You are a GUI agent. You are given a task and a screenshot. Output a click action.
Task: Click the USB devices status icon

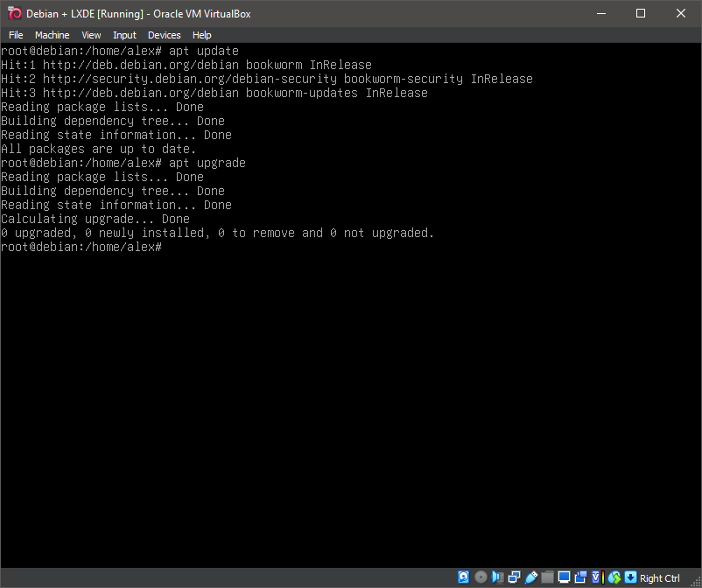(530, 577)
